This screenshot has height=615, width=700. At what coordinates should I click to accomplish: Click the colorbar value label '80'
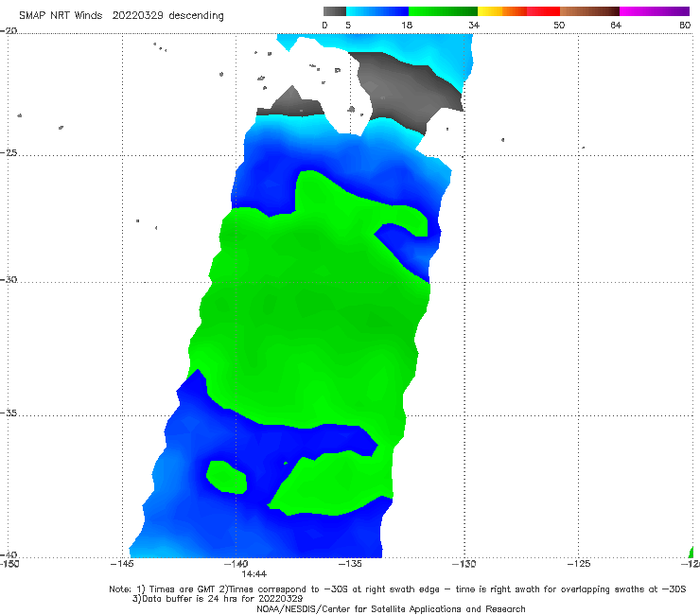tap(685, 26)
